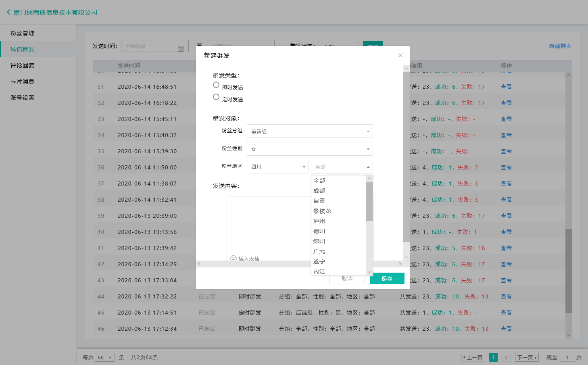Viewport: 588px width, 365px height.
Task: Click dialog horizontal scroll left arrow
Action: [199, 264]
